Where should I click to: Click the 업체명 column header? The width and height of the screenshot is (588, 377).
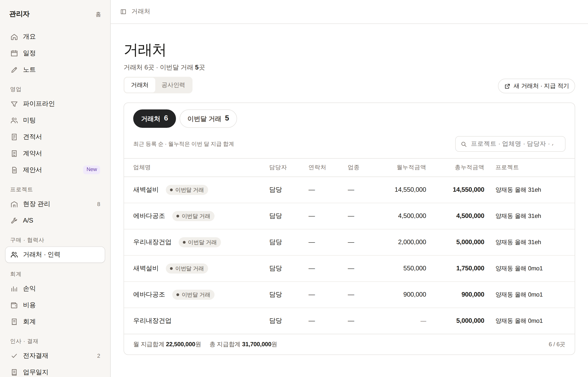tap(142, 167)
